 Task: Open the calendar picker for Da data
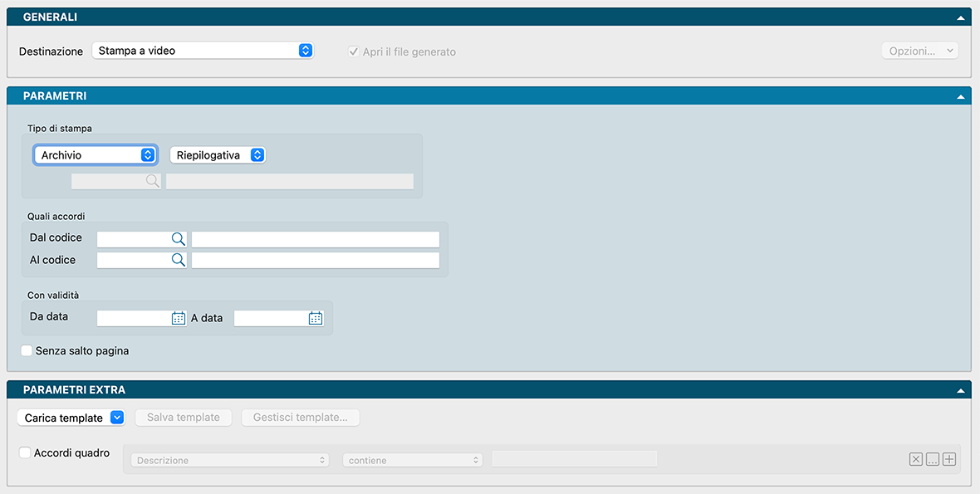[x=178, y=318]
